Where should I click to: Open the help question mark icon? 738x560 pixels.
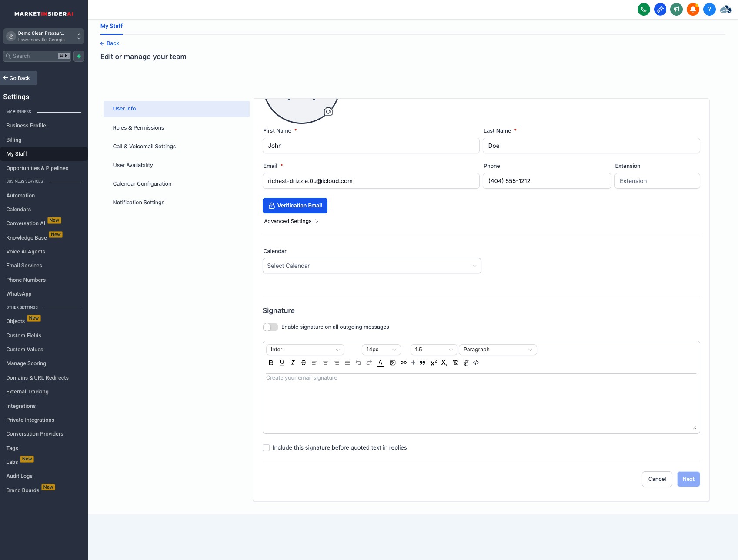coord(709,9)
